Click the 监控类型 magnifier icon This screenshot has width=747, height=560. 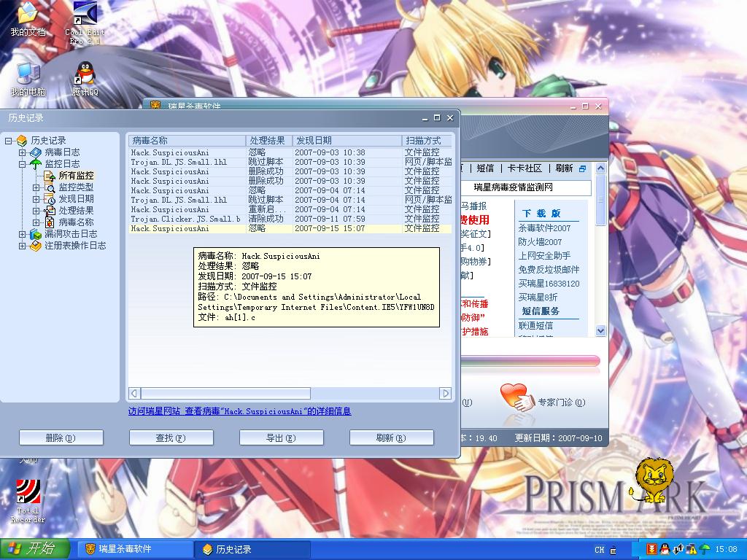click(50, 187)
